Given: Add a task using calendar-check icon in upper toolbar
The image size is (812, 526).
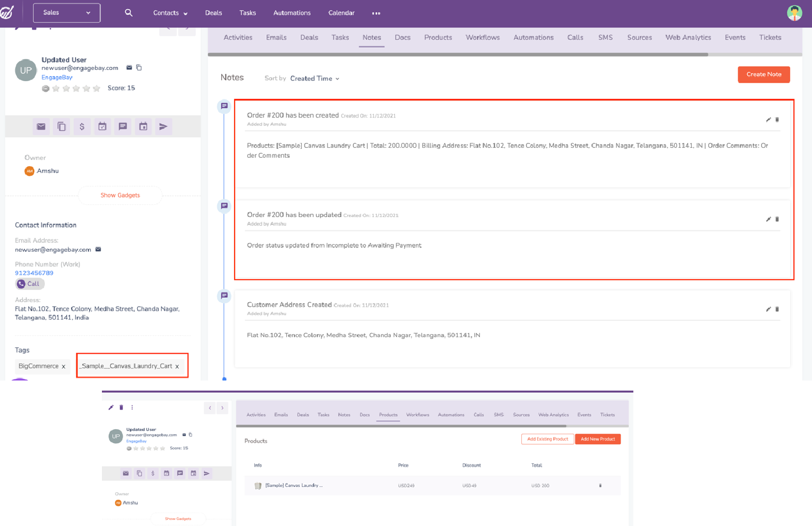Looking at the screenshot, I should tap(102, 126).
